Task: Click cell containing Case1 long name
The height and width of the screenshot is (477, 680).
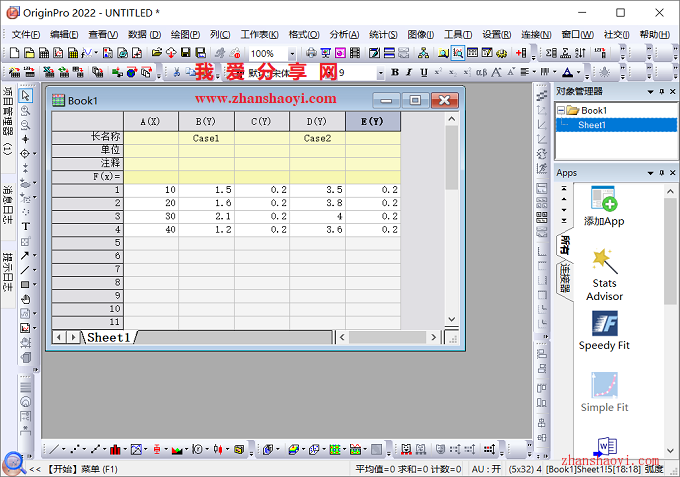Action: pos(206,138)
